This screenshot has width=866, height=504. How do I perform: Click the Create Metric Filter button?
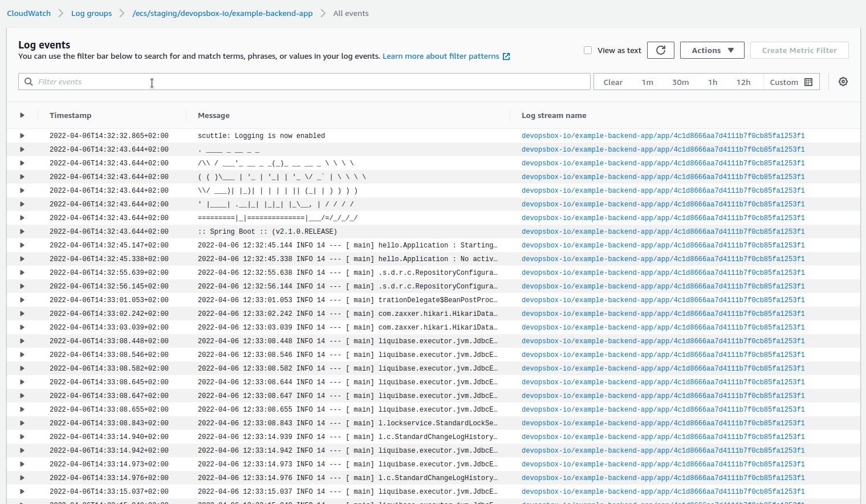(799, 50)
